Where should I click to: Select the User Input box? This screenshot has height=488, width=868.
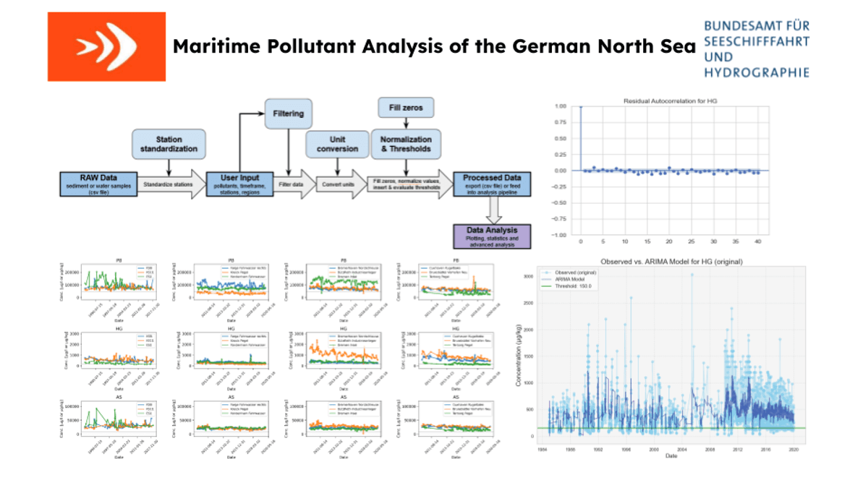coord(240,184)
